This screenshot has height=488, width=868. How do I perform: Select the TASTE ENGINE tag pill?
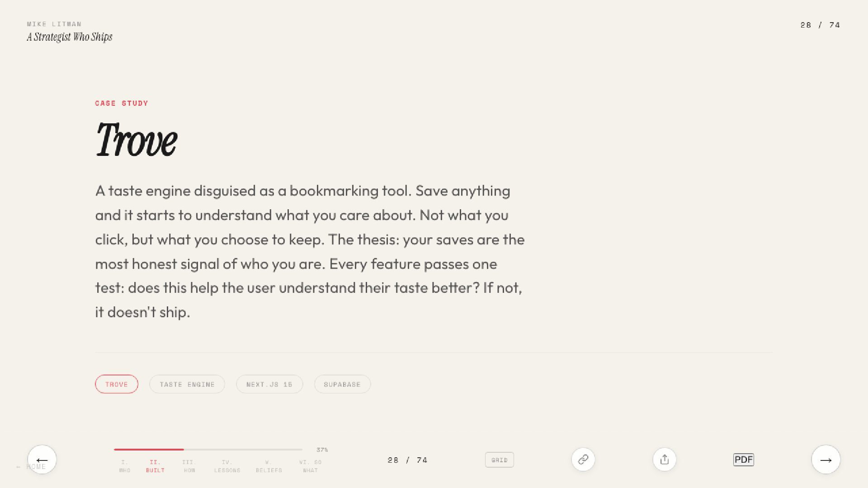[x=187, y=384]
